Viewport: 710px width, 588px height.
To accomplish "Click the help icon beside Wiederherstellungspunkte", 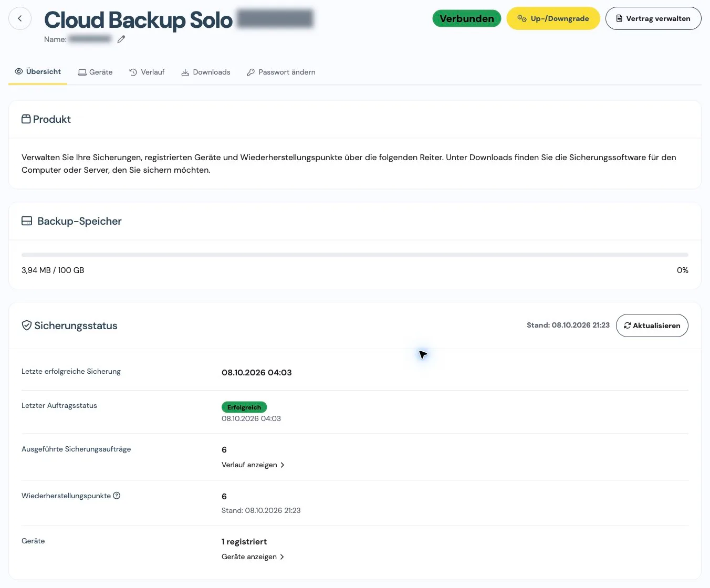I will 117,496.
